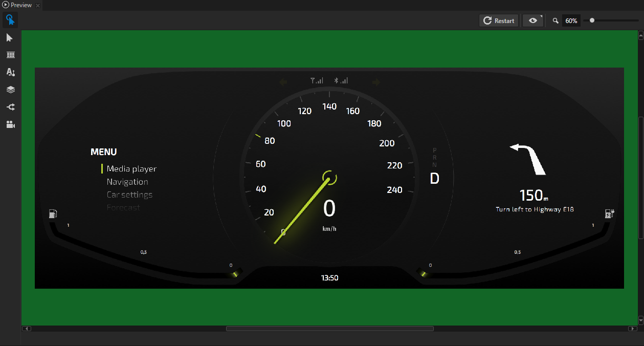
Task: Click the text tool icon
Action: click(10, 72)
